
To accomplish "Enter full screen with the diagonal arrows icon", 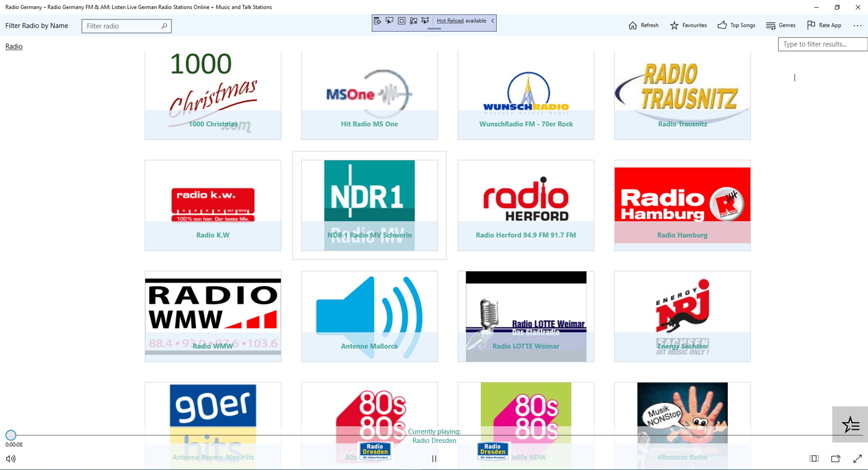I will click(x=858, y=459).
